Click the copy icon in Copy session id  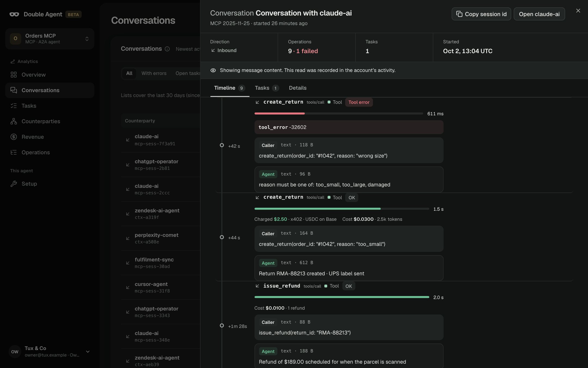pos(459,14)
